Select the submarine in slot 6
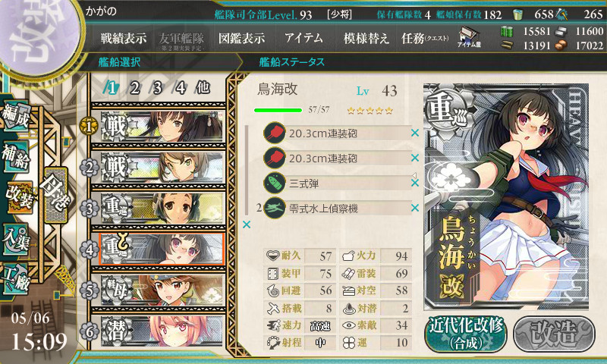This screenshot has width=607, height=364. tap(162, 331)
